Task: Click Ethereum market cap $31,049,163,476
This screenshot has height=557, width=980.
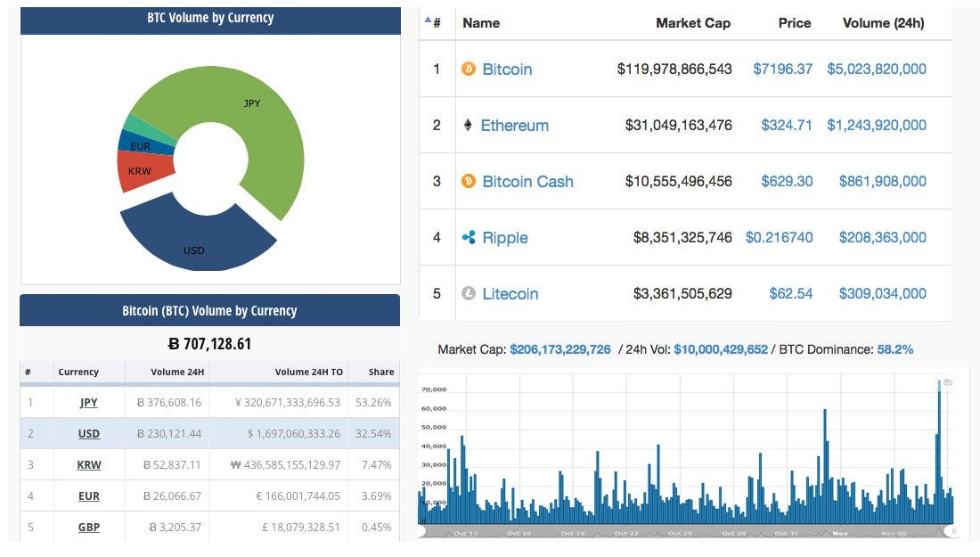Action: (x=678, y=125)
